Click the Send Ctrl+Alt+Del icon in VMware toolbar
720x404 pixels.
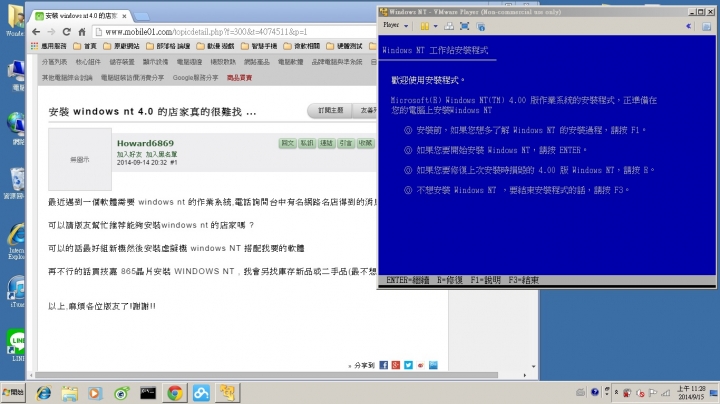[449, 26]
